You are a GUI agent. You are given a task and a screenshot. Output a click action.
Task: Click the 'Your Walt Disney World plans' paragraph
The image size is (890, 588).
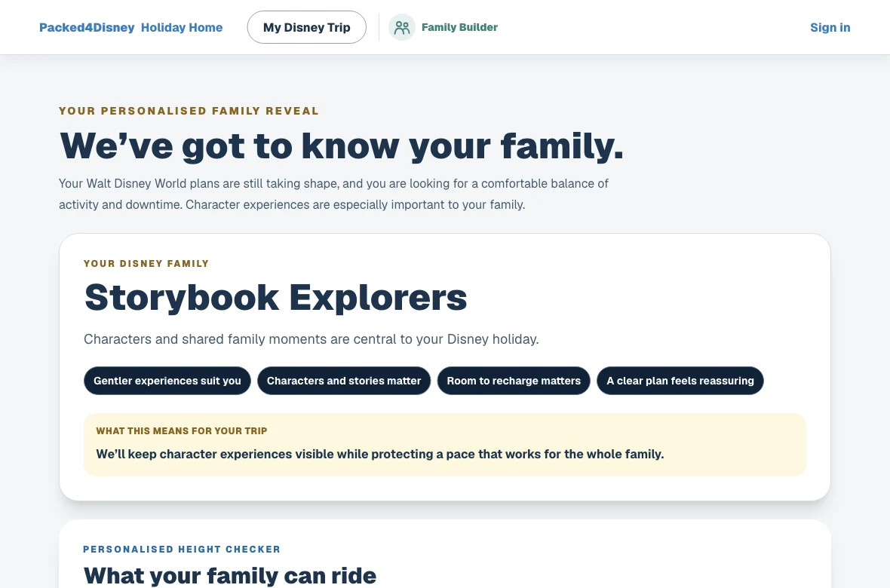(333, 194)
